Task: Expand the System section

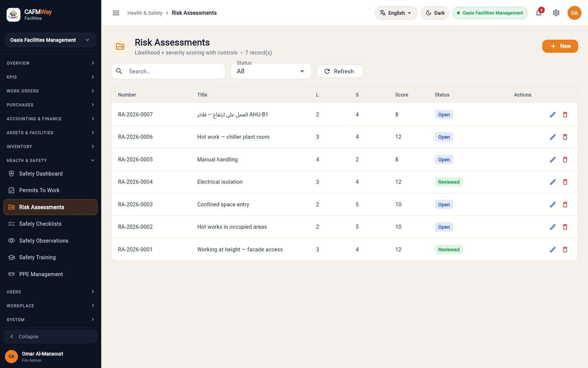Action: [x=50, y=319]
